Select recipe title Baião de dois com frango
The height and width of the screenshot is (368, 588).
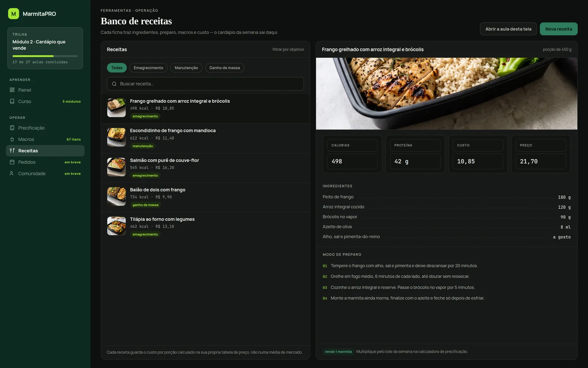point(158,190)
